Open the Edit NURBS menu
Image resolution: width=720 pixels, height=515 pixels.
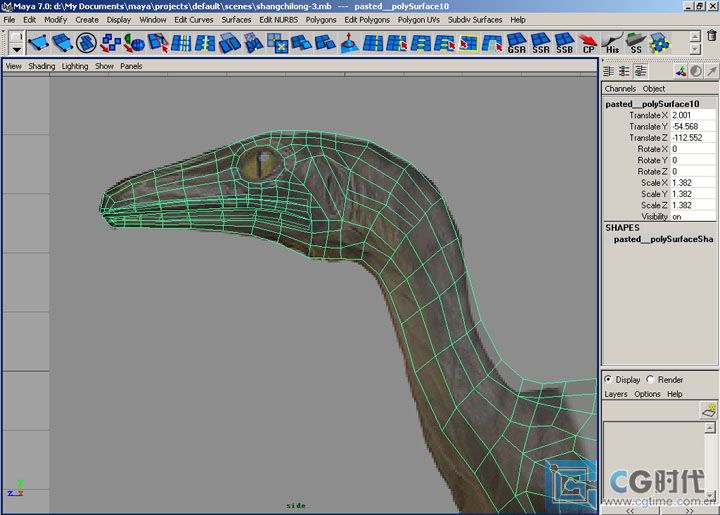point(278,20)
